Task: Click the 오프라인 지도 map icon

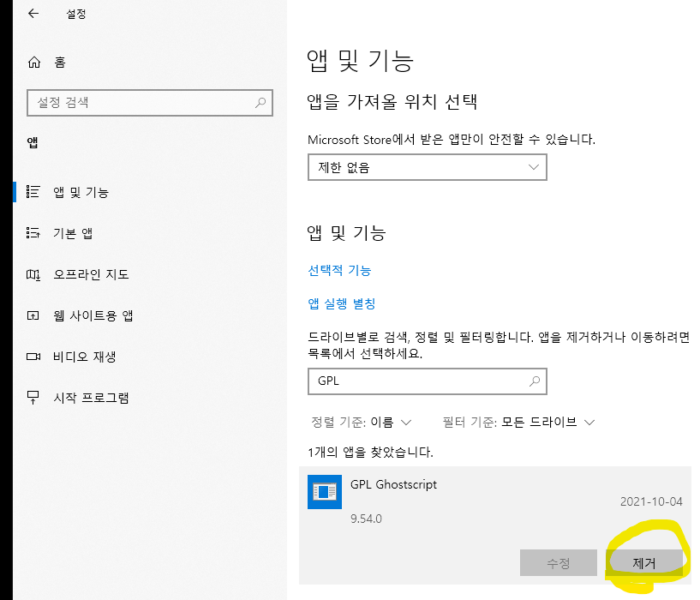Action: pos(33,274)
